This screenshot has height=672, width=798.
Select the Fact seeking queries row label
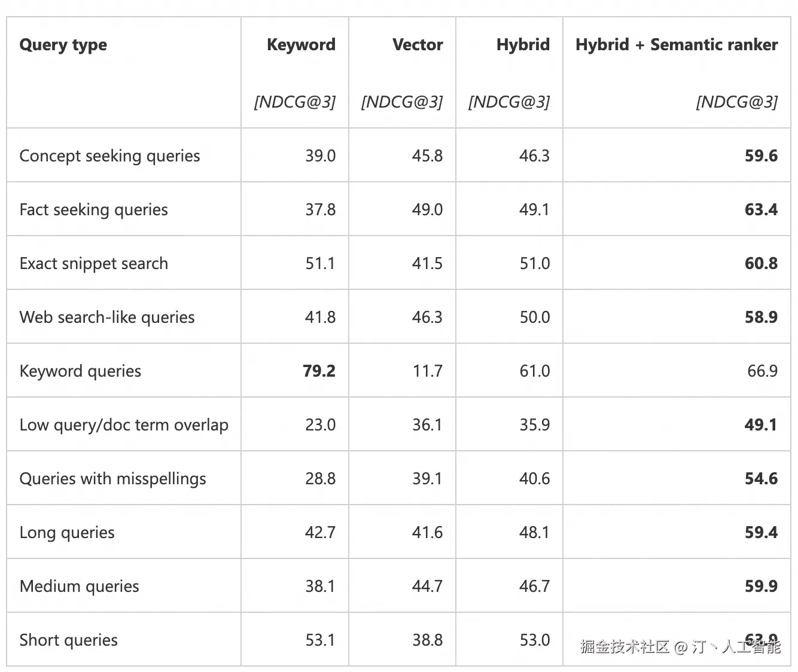click(93, 210)
